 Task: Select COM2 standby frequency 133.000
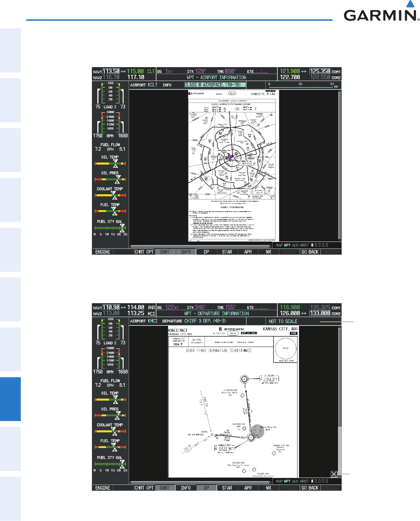click(320, 313)
